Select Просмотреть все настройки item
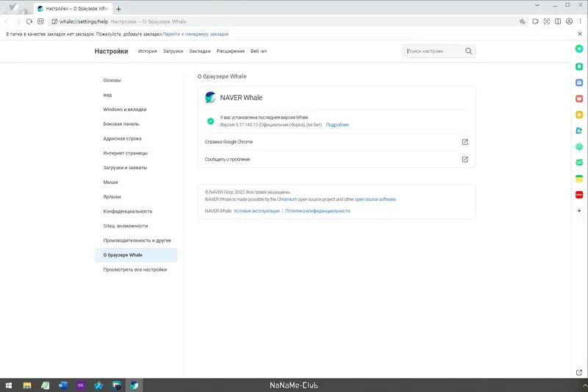Viewport: 588px width, 392px height. coord(135,270)
